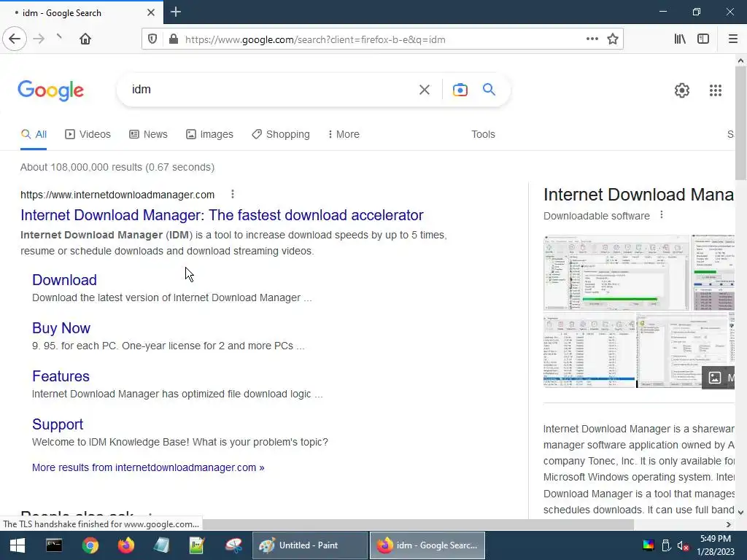Open the Windows Start menu
This screenshot has height=560, width=747.
tap(18, 545)
